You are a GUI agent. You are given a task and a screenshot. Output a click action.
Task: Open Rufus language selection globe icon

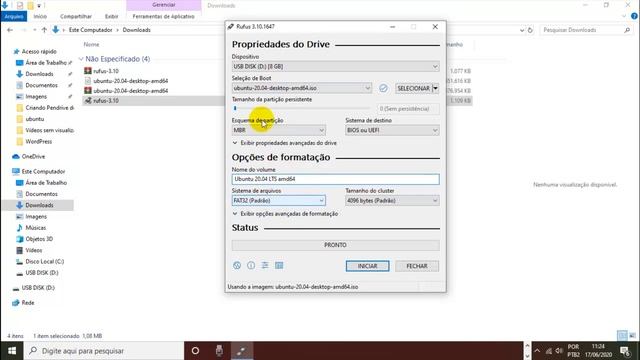pyautogui.click(x=237, y=266)
